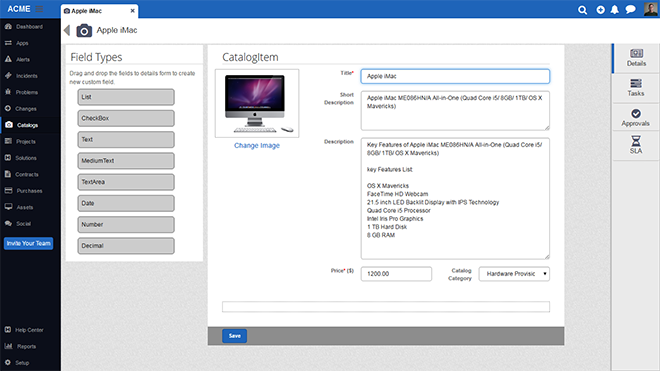
Task: Select the List field type
Action: point(126,97)
